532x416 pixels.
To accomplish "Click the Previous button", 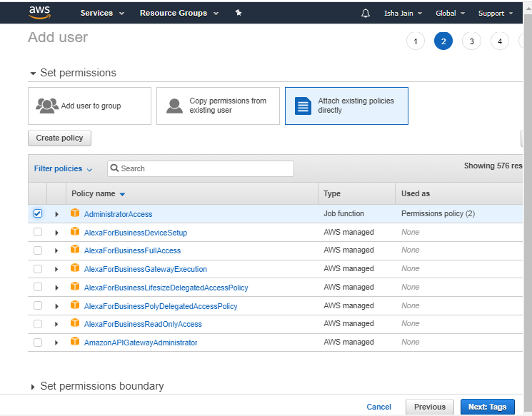I will pyautogui.click(x=430, y=407).
